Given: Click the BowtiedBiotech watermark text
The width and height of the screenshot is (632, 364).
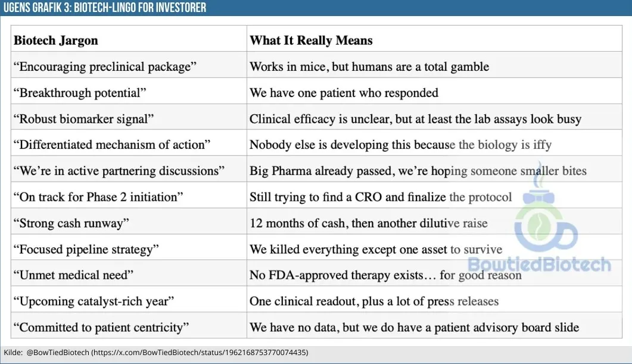Looking at the screenshot, I should 539,265.
